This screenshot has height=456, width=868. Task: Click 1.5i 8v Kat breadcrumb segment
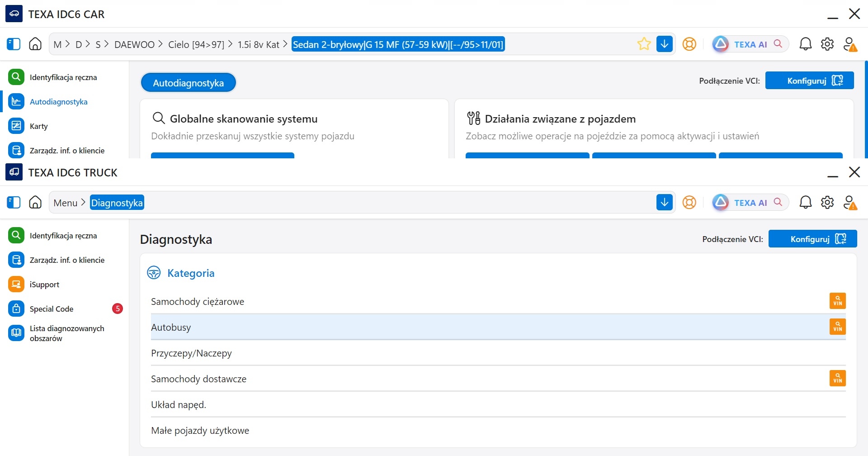coord(259,44)
